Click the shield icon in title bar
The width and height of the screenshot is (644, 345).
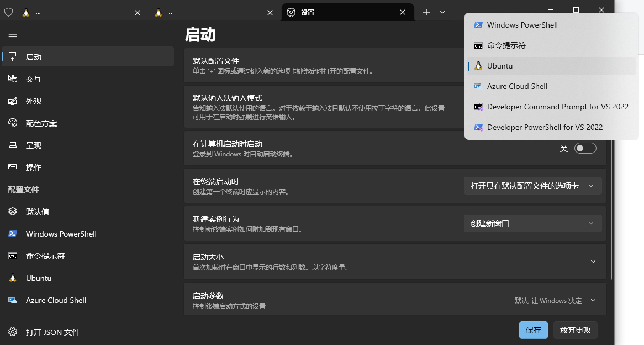tap(9, 12)
